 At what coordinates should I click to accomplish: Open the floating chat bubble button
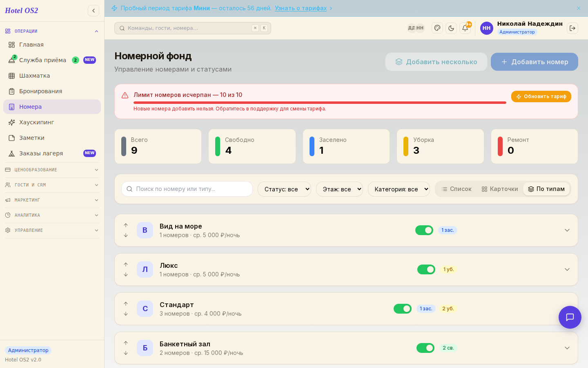570,317
